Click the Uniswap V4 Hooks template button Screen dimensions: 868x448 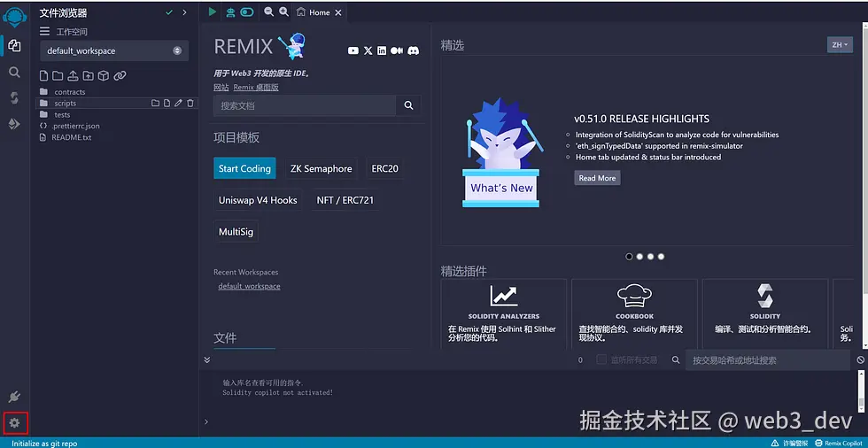point(258,200)
